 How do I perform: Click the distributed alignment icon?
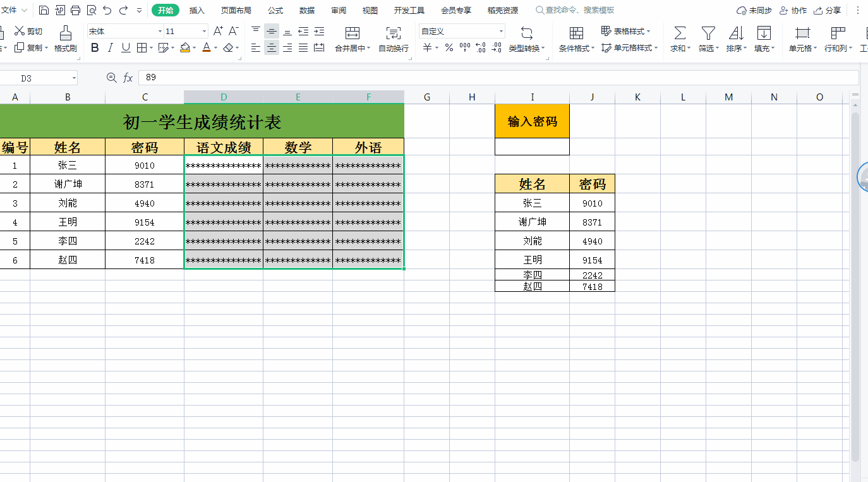(x=319, y=47)
